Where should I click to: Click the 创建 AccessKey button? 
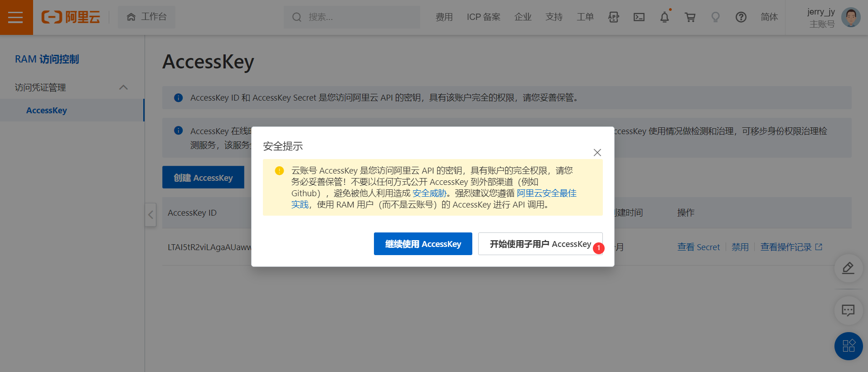click(x=203, y=177)
